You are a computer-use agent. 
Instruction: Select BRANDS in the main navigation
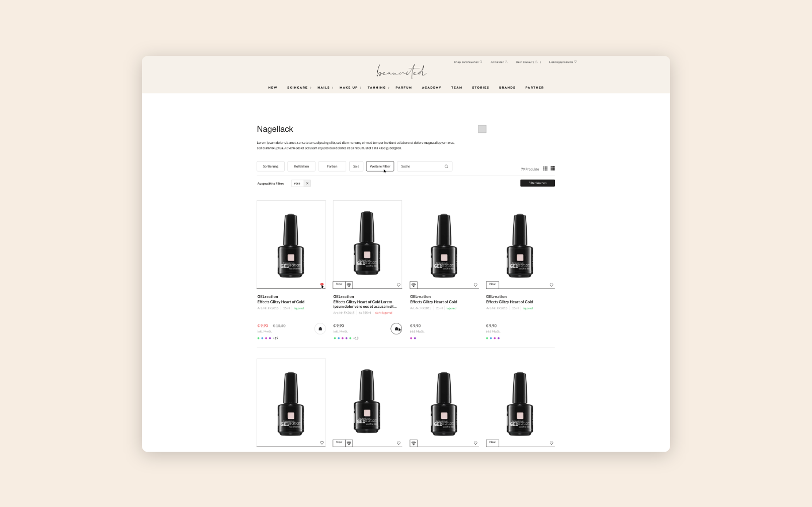coord(507,88)
